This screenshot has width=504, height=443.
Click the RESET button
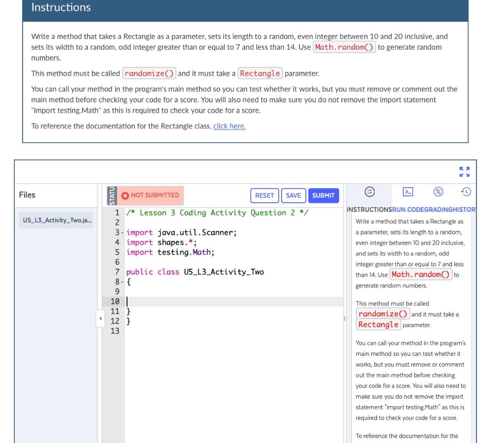click(x=264, y=195)
